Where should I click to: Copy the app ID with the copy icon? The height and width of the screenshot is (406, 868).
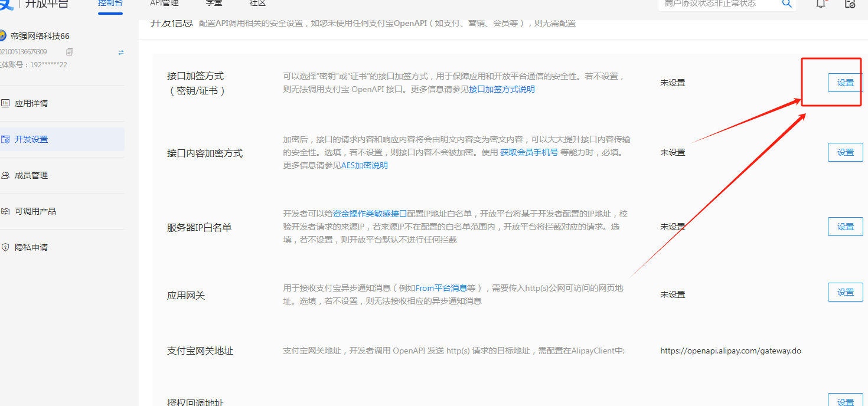70,52
